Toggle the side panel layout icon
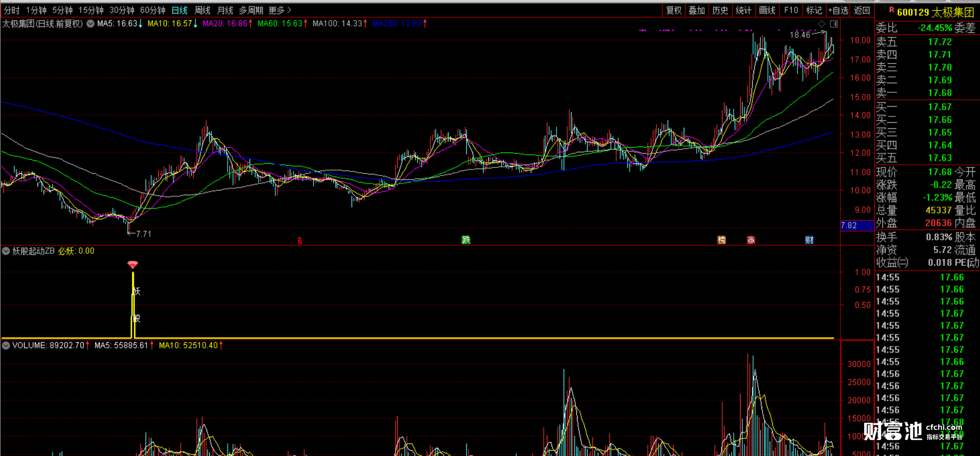Screen dimensions: 980x456 pyautogui.click(x=833, y=24)
